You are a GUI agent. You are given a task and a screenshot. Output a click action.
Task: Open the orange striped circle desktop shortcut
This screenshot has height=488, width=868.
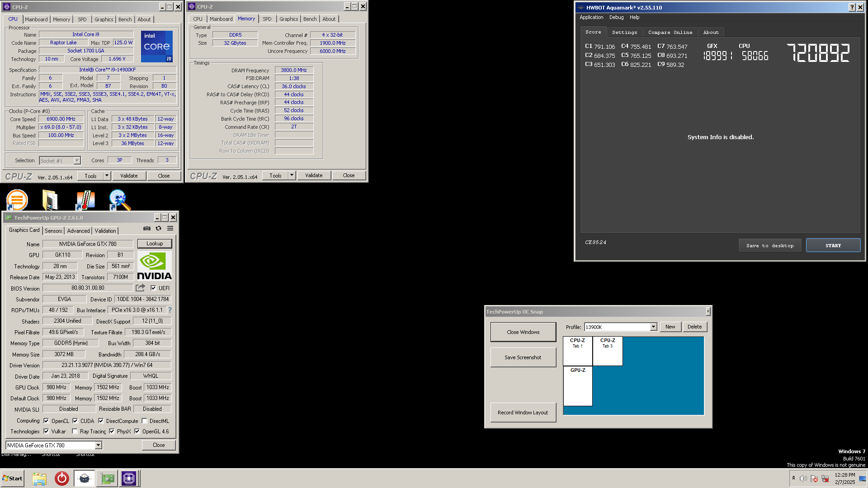[17, 200]
